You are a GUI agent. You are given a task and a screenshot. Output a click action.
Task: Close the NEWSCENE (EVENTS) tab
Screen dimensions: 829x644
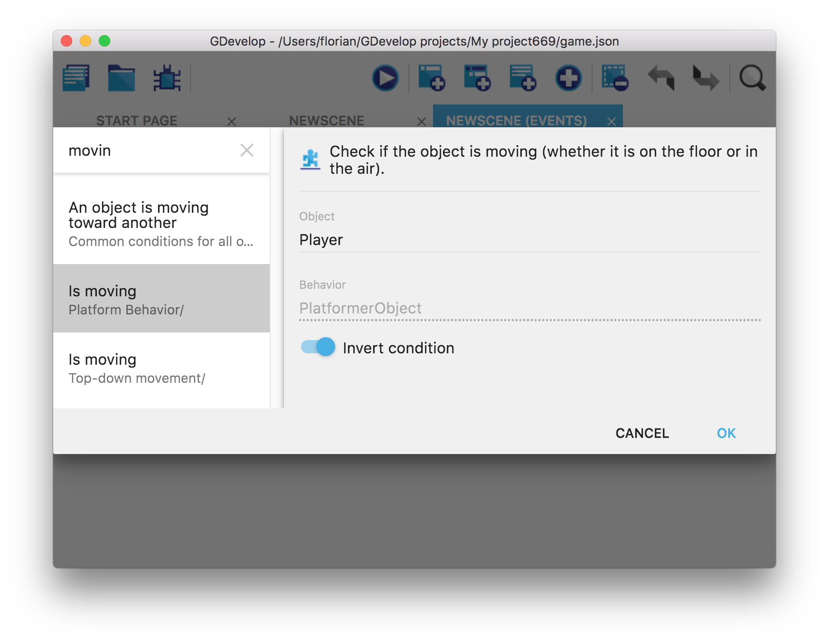click(x=612, y=122)
